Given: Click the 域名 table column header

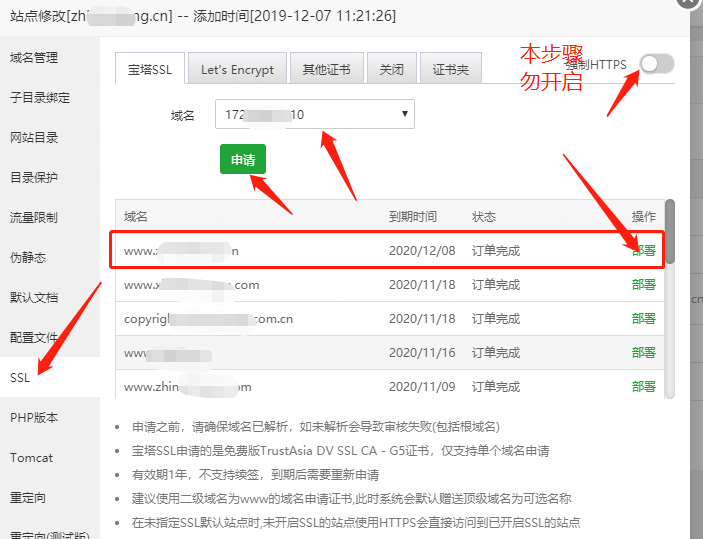Looking at the screenshot, I should click(x=136, y=217).
